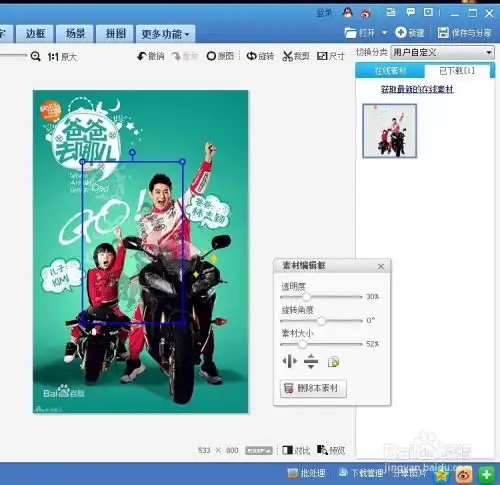Click the EXIF info button
Viewport: 500px width, 485px height.
[259, 450]
